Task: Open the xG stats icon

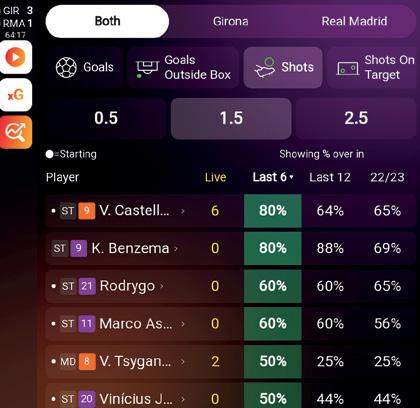Action: click(x=15, y=95)
